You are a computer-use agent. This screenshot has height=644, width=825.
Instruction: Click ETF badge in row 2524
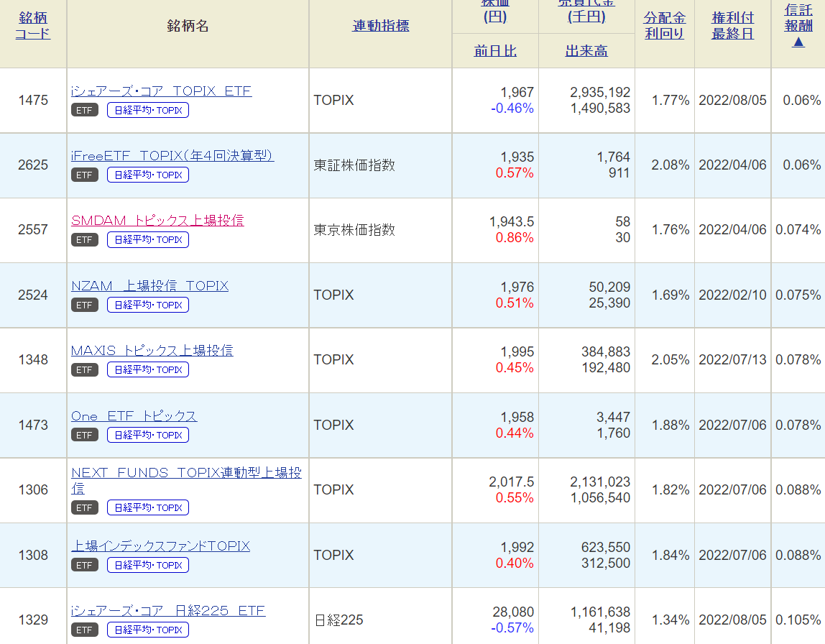84,305
